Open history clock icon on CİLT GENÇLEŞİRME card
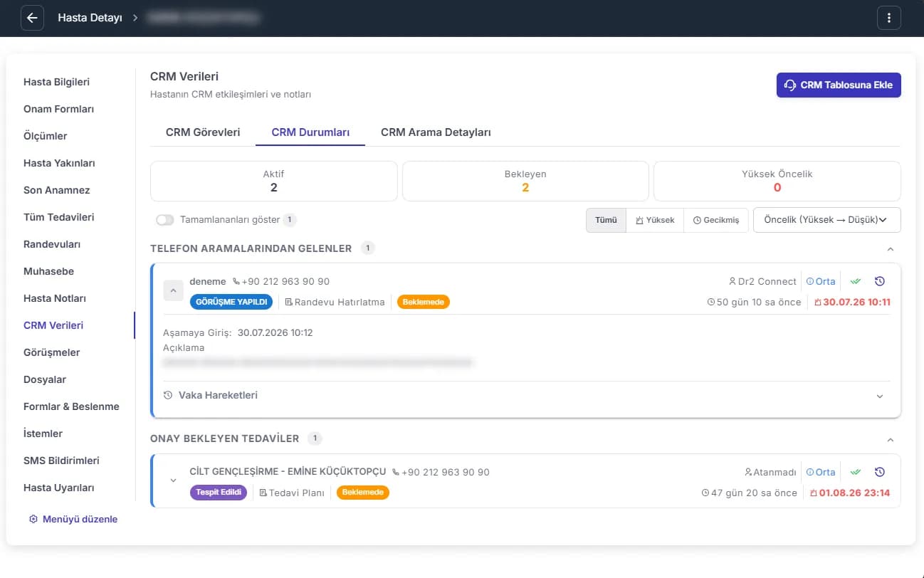 880,472
